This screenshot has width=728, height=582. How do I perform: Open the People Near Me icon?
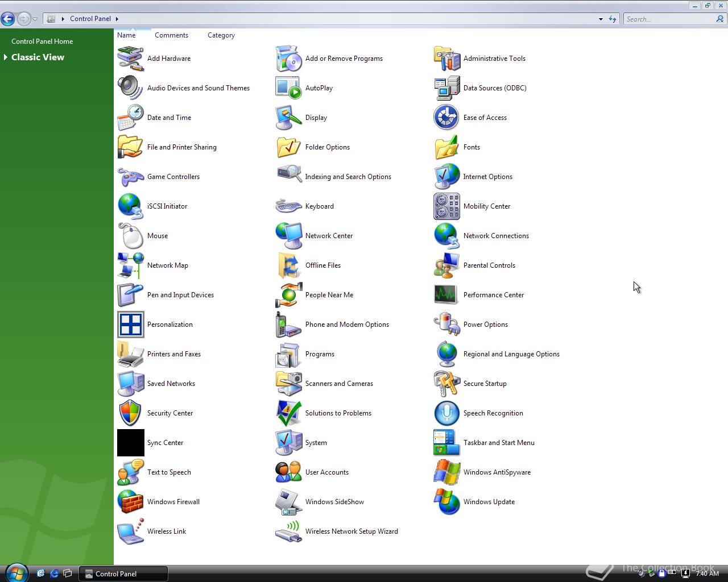pos(288,295)
